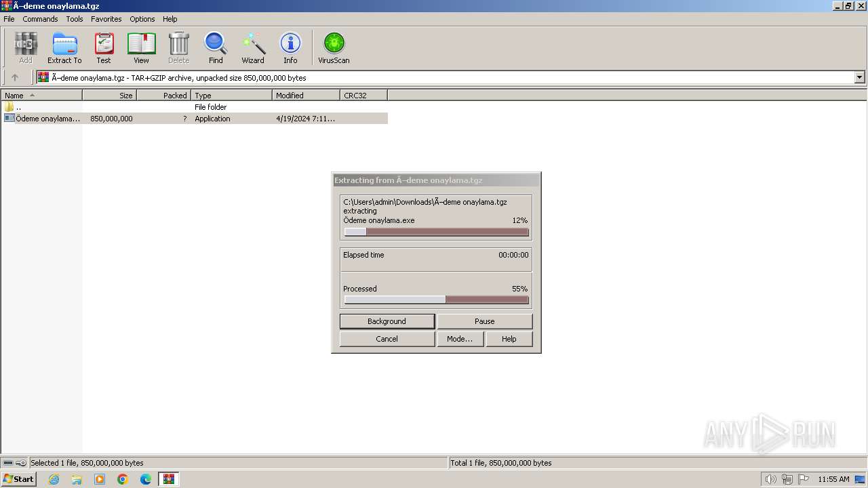Launch the Wizard tool
This screenshot has width=868, height=488.
253,48
